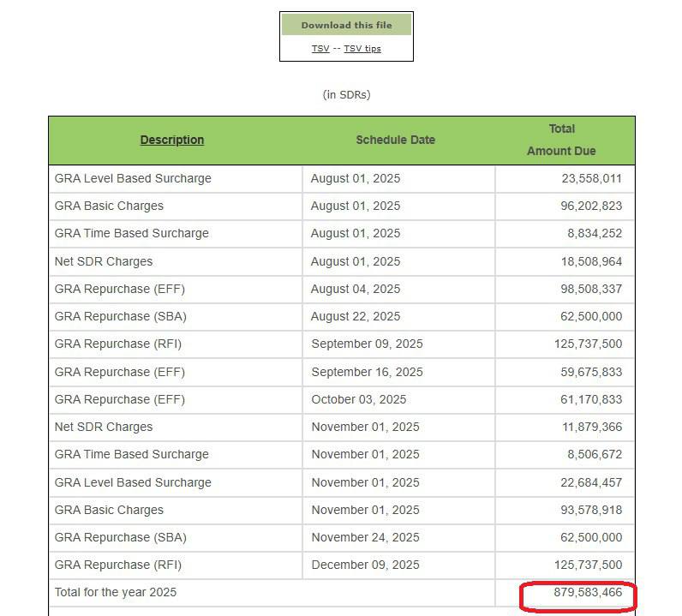
Task: Select the October 03, 2025 date cell
Action: (359, 399)
